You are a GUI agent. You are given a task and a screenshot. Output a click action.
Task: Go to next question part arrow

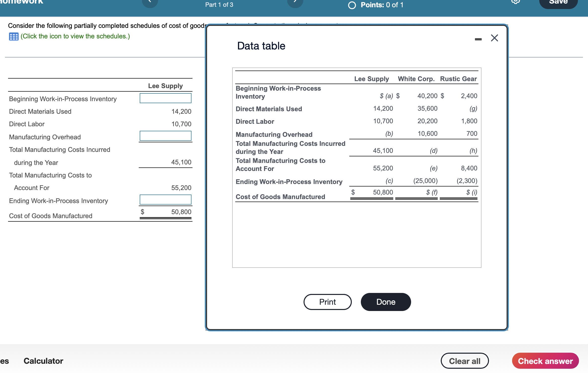click(295, 3)
